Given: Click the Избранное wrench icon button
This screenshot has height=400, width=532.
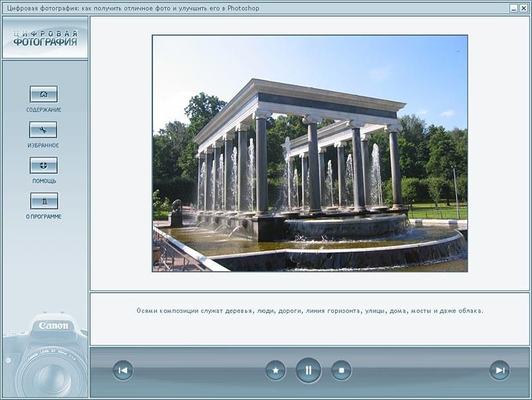Looking at the screenshot, I should (44, 130).
